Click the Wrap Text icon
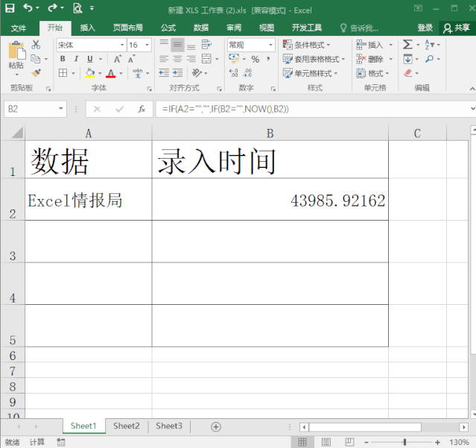The image size is (476, 448). 206,45
